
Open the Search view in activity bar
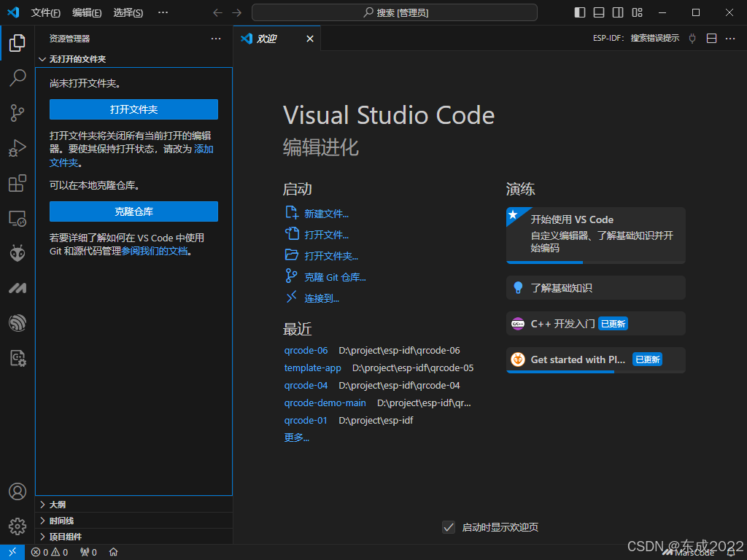tap(18, 77)
